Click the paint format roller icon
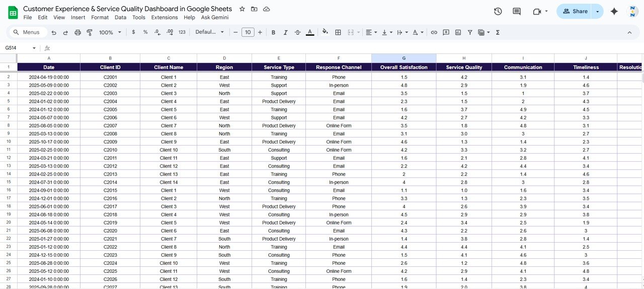This screenshot has height=289, width=644. point(90,32)
